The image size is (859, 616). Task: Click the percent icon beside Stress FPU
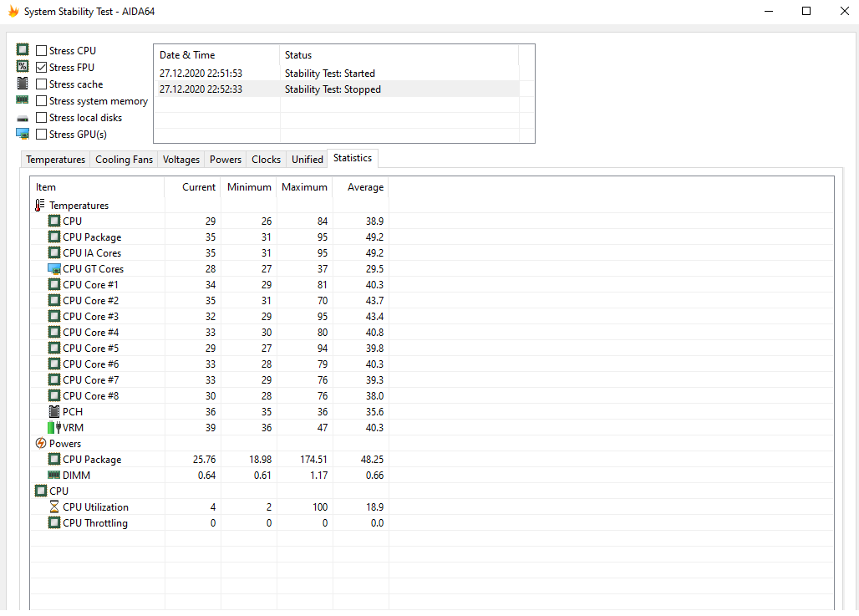(23, 66)
